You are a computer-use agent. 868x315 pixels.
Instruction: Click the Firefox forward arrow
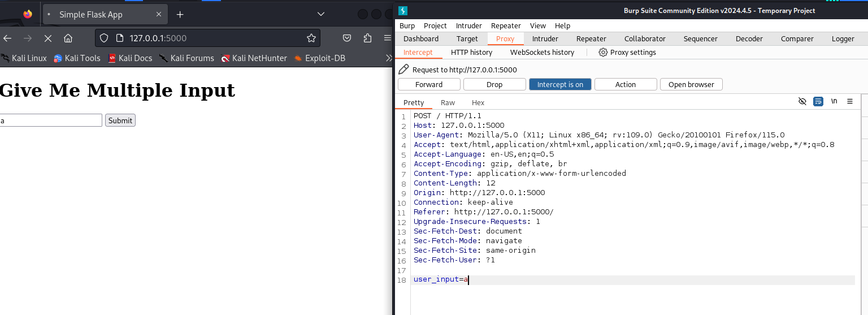[x=28, y=38]
